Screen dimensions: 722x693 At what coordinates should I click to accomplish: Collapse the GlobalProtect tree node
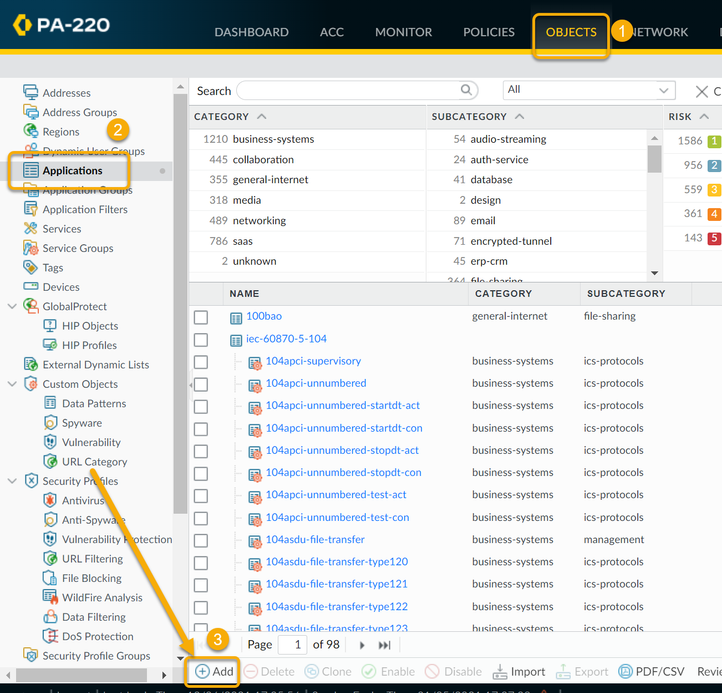(12, 307)
